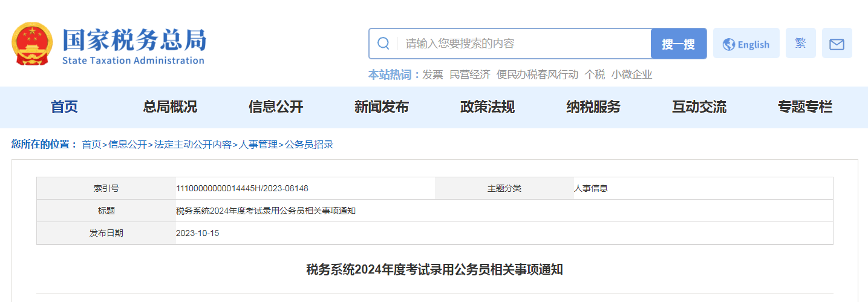Click the hot keyword 发票

(432, 74)
